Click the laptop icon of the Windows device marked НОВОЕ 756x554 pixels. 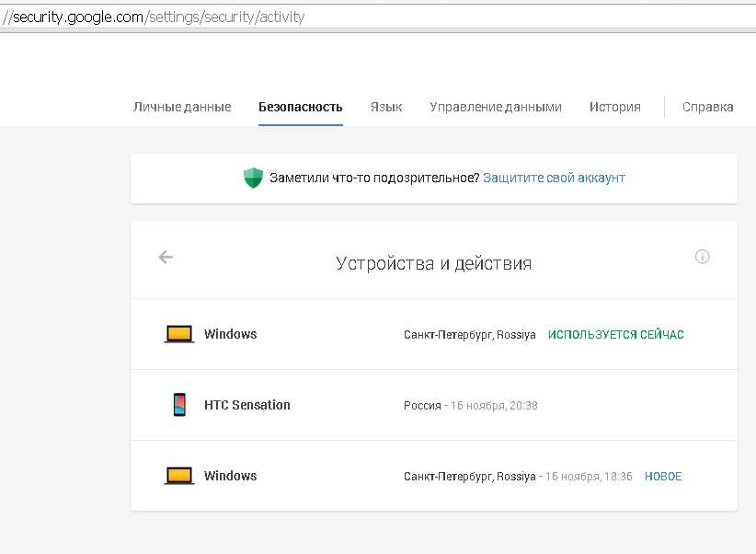179,476
